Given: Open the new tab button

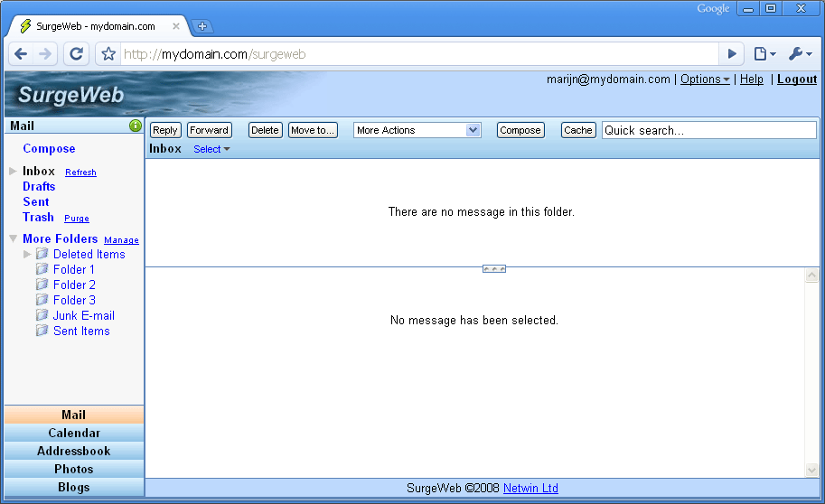Looking at the screenshot, I should (x=202, y=26).
